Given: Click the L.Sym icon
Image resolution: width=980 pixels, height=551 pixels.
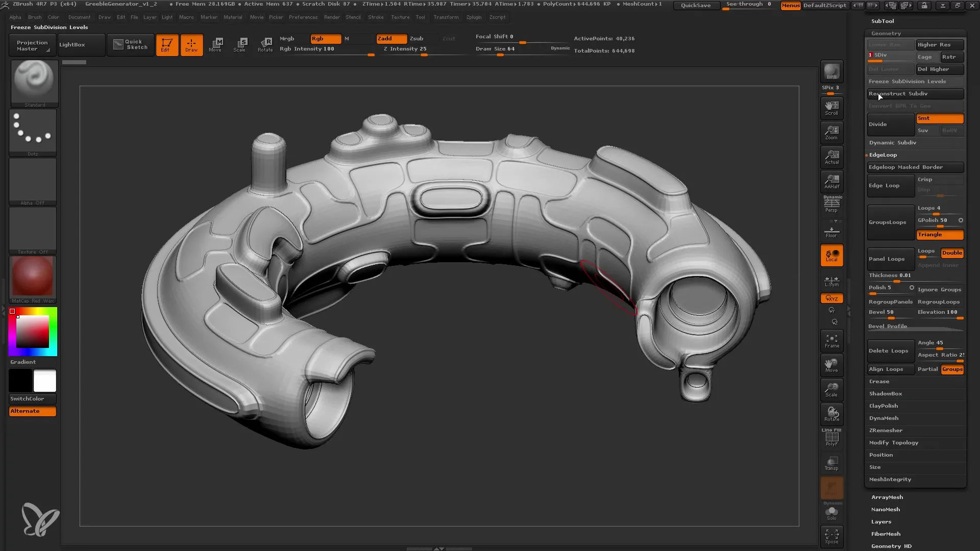Looking at the screenshot, I should 831,281.
